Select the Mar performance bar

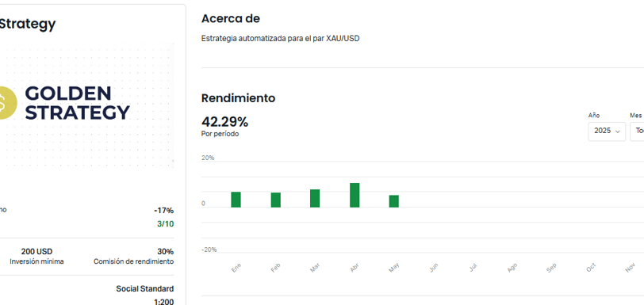pyautogui.click(x=315, y=198)
